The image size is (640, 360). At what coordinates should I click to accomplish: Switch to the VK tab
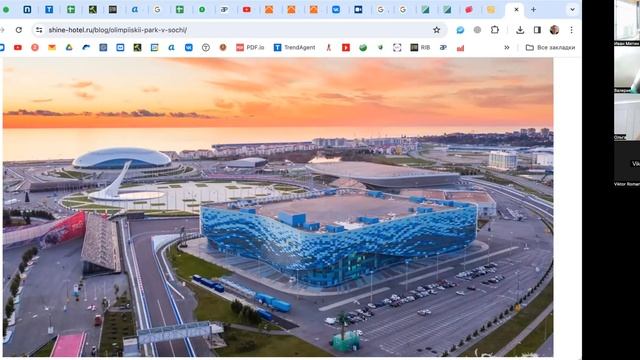coord(336,9)
